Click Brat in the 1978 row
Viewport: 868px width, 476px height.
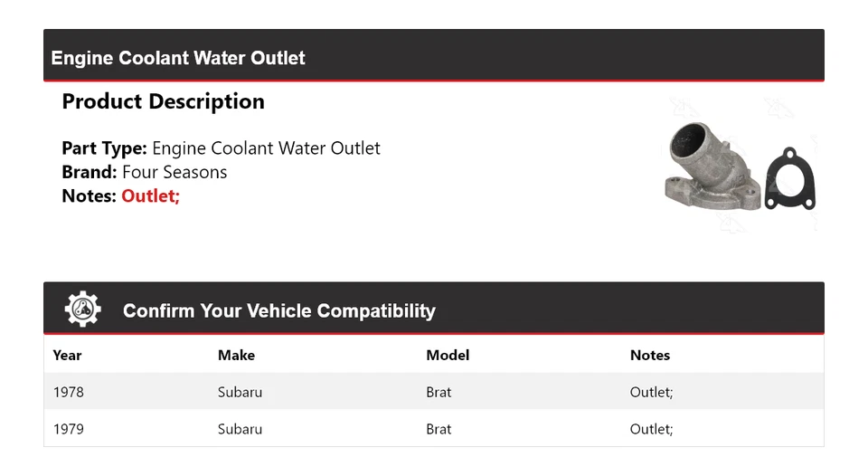439,392
